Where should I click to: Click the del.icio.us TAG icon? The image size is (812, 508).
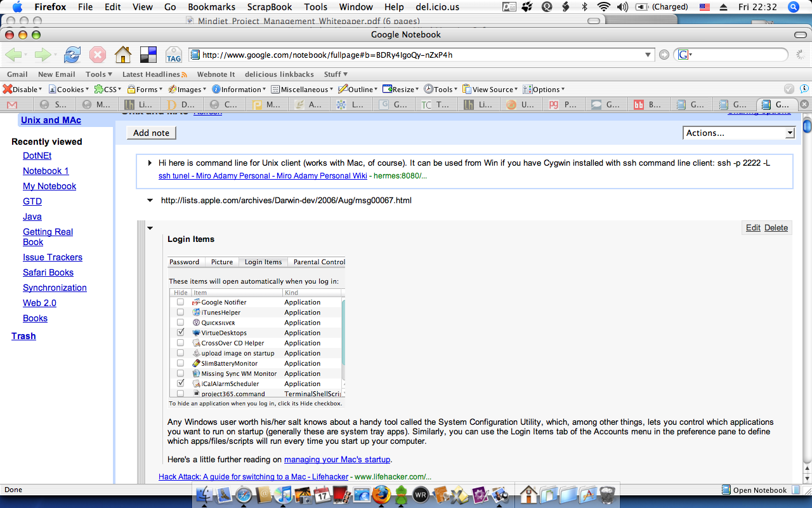click(x=174, y=55)
